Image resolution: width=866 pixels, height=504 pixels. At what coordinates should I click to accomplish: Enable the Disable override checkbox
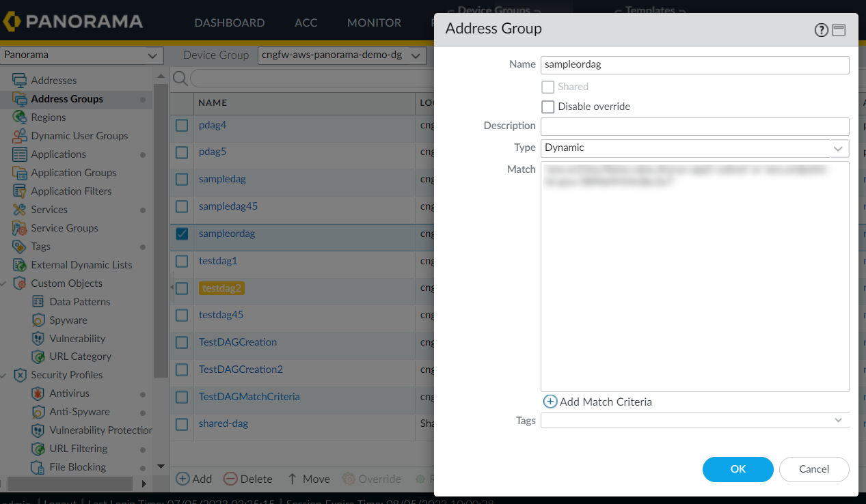[547, 107]
